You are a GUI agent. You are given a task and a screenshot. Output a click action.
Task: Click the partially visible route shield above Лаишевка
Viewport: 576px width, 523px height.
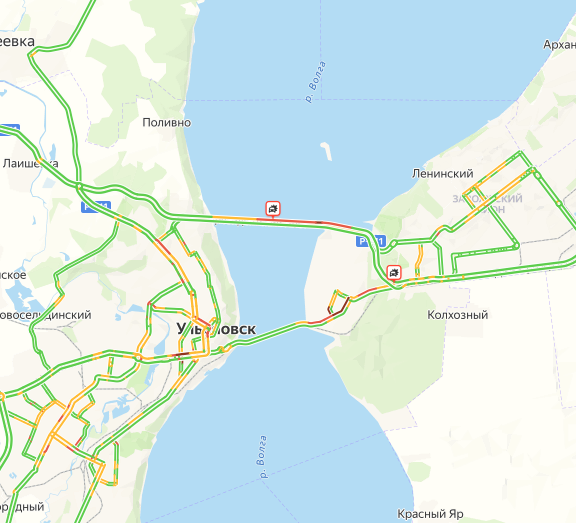[9, 130]
